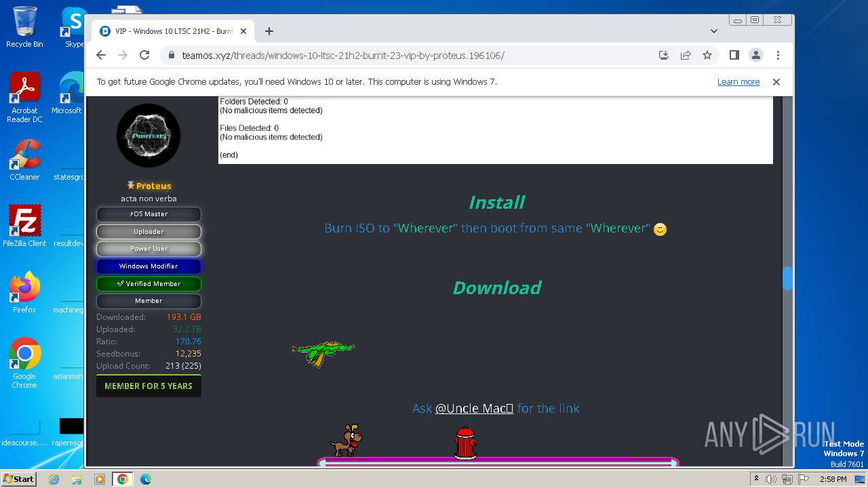View the site lock security icon
Screen dimensions: 868x488
coord(171,55)
